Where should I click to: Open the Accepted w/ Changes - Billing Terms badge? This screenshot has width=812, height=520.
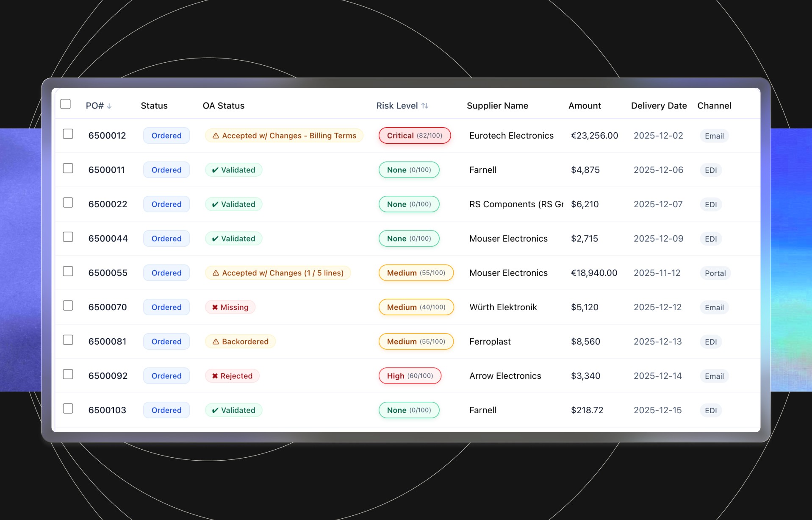(x=284, y=136)
